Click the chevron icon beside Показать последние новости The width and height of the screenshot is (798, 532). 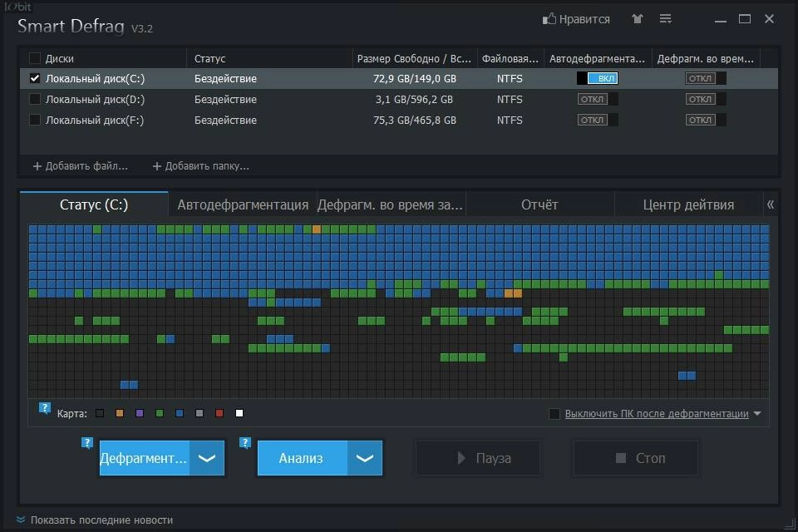[x=20, y=520]
